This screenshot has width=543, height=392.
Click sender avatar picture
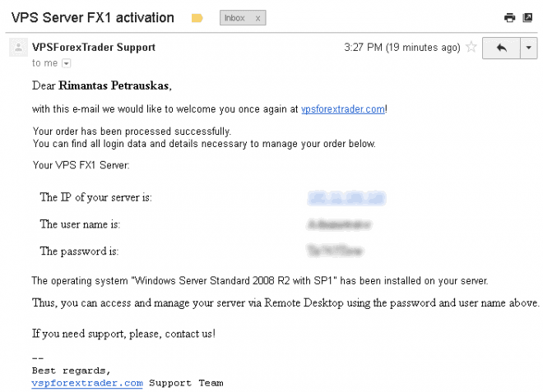[x=18, y=47]
